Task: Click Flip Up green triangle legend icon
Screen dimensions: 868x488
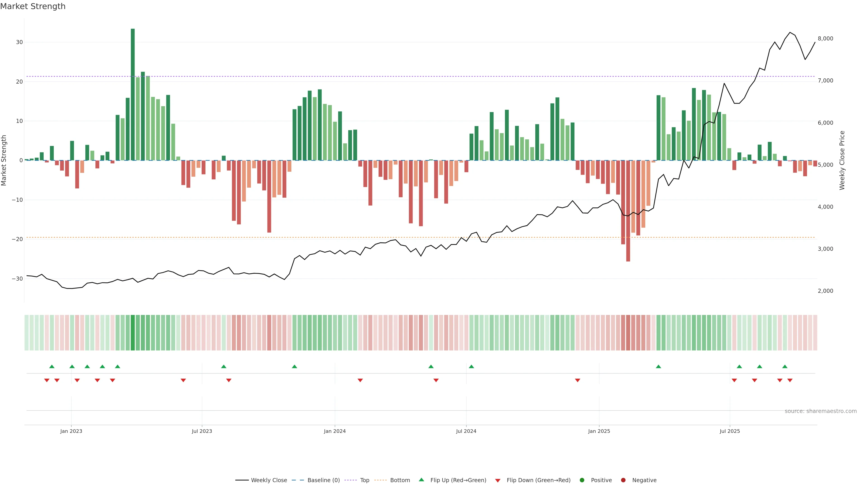Action: (421, 480)
